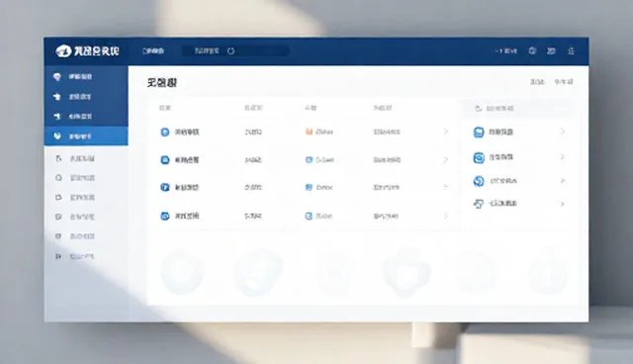
Task: Click the globe-like icon on the third right-panel item
Action: click(x=479, y=181)
